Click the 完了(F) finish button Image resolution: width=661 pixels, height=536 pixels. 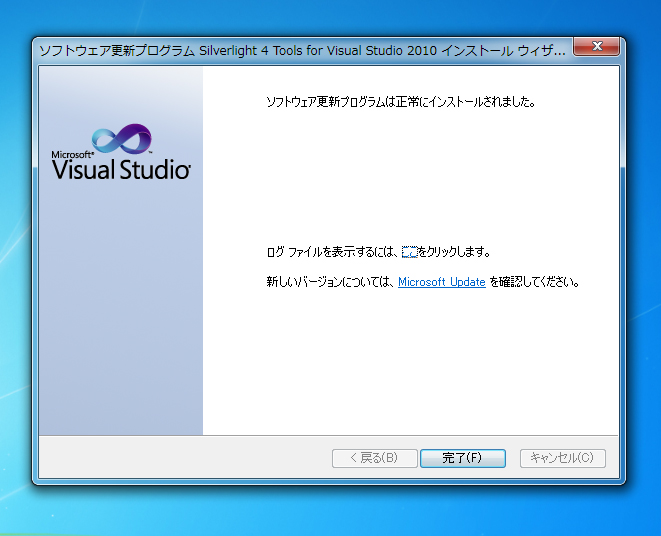click(462, 458)
